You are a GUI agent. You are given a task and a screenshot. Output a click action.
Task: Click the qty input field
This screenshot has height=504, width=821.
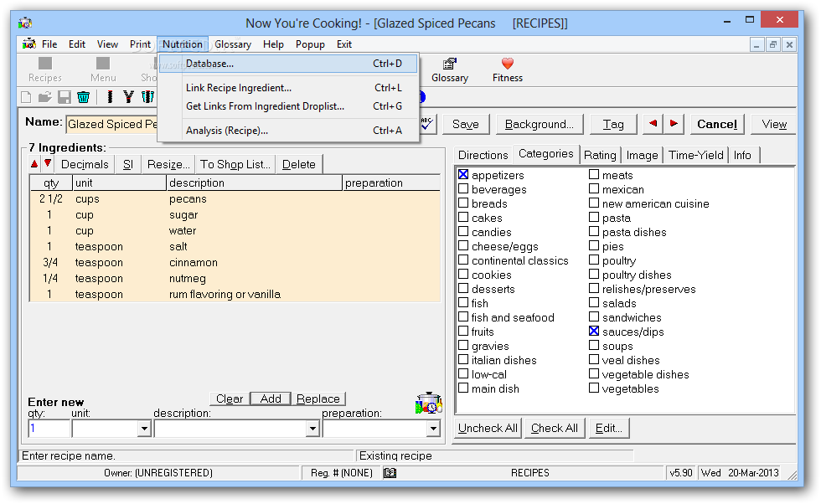(x=49, y=429)
